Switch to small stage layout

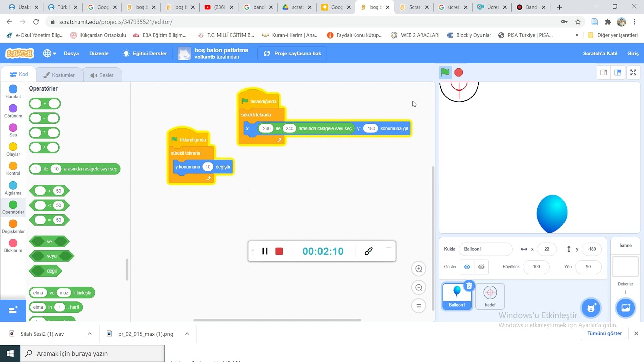[604, 72]
